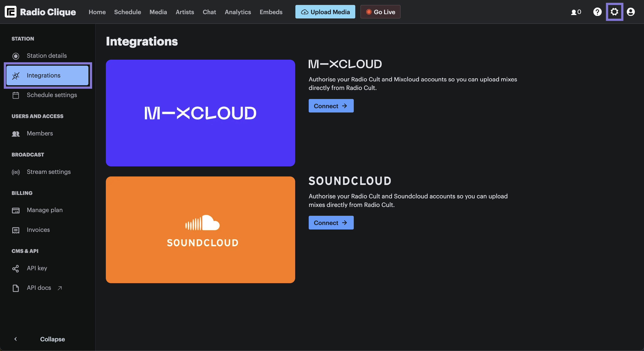Open the Artists tab
The image size is (644, 351).
[185, 12]
